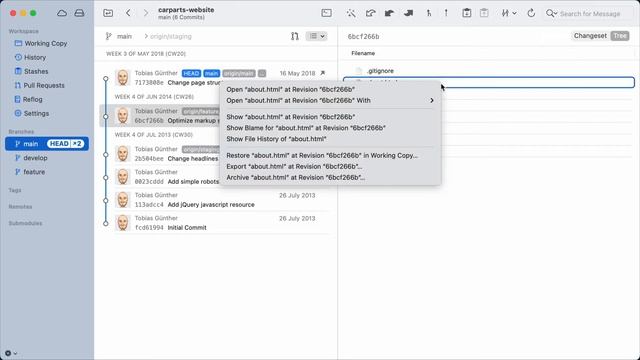The width and height of the screenshot is (640, 360).
Task: Click the Apply Stash toolbar icon
Action: pos(484,13)
